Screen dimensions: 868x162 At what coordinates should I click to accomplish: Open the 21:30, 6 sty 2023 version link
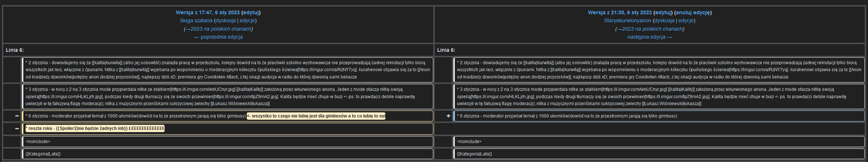[x=620, y=12]
